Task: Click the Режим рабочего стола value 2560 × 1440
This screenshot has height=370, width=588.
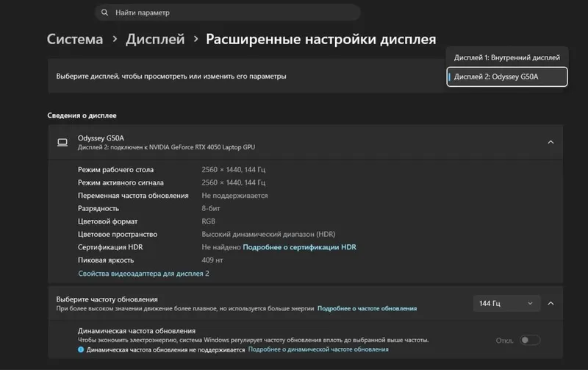Action: 233,170
